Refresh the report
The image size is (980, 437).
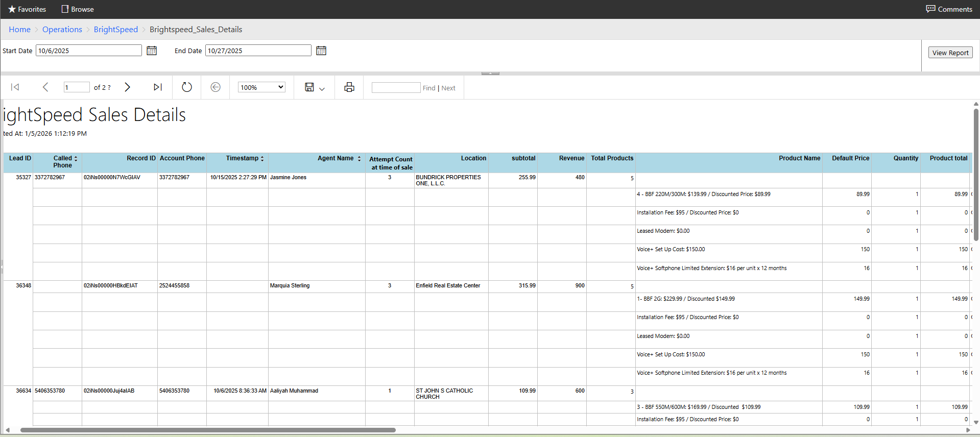pyautogui.click(x=187, y=87)
